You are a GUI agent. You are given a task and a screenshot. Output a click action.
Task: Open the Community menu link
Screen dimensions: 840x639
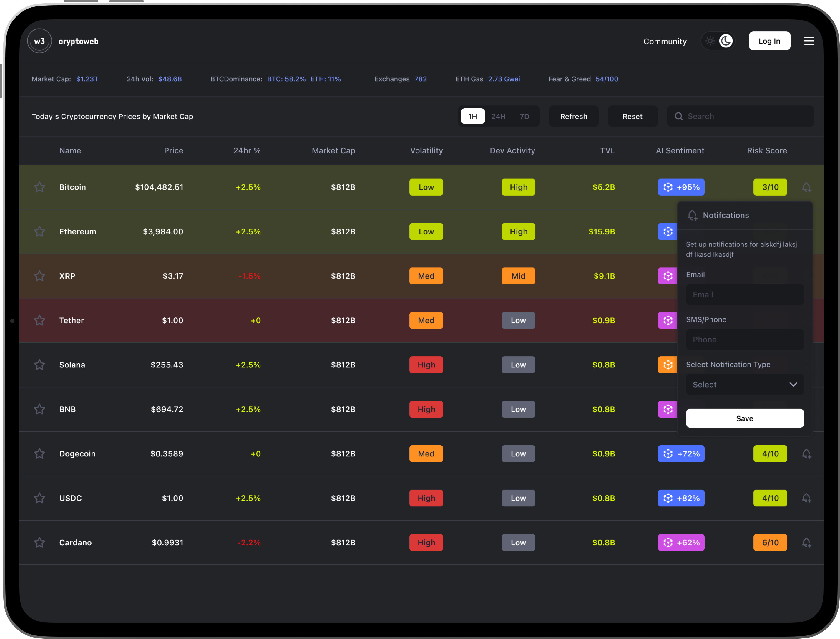coord(665,42)
